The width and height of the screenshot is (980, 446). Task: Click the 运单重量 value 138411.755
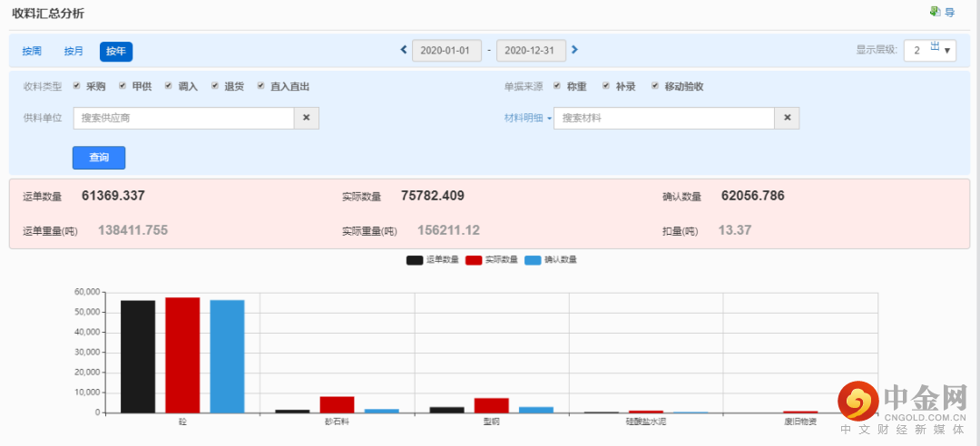tap(132, 230)
